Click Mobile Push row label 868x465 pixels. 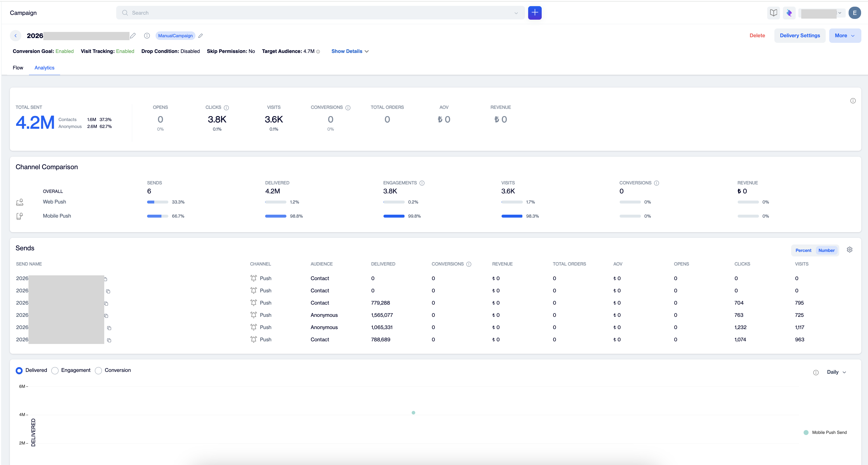pyautogui.click(x=57, y=216)
